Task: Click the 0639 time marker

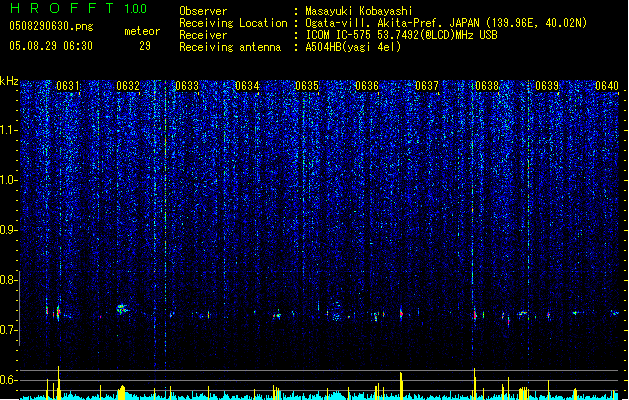Action: pyautogui.click(x=547, y=86)
